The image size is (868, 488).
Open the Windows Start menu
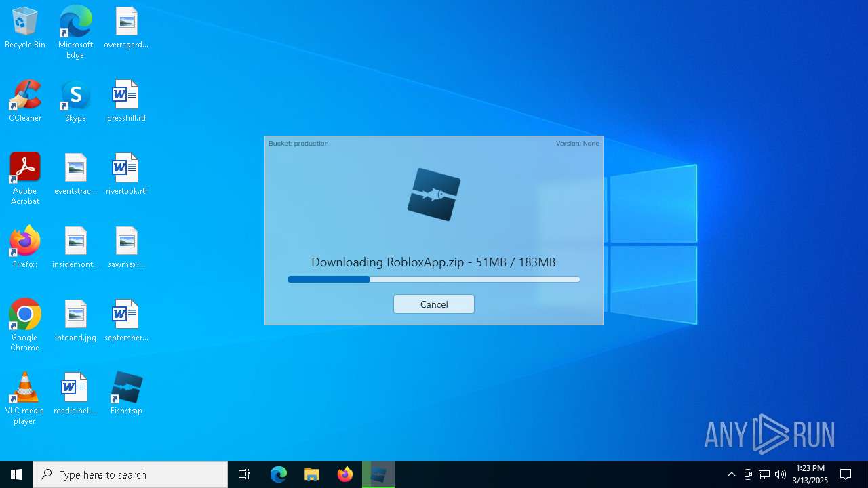tap(16, 474)
